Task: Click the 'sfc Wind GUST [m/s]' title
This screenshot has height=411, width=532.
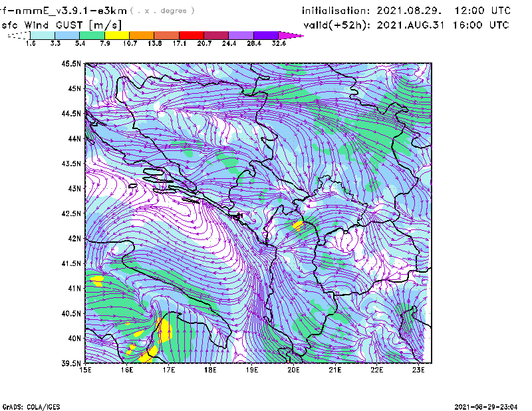Action: [61, 25]
